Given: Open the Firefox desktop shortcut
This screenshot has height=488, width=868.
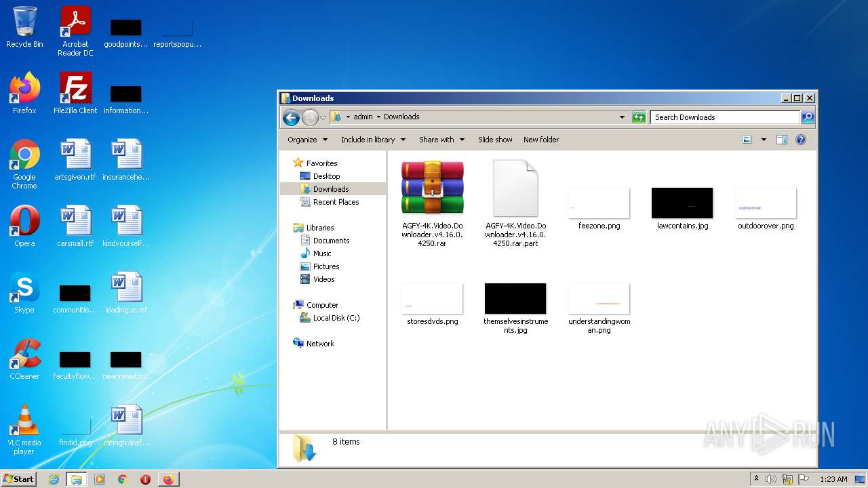Looking at the screenshot, I should [x=24, y=93].
